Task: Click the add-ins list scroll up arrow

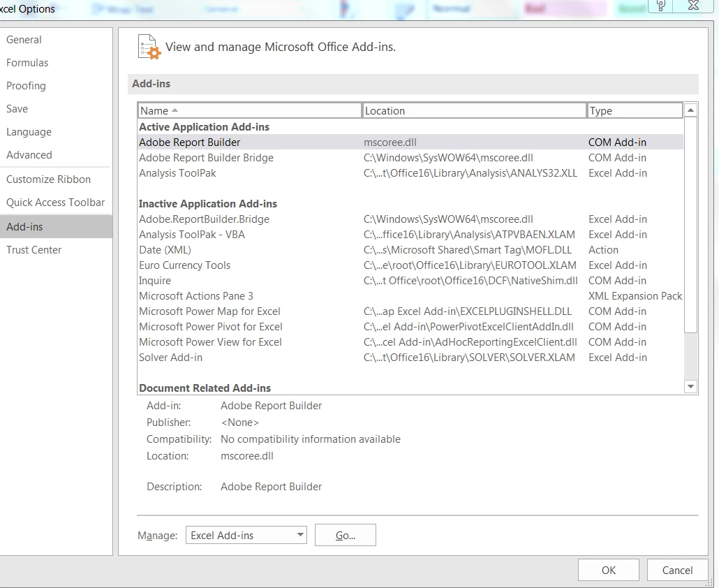Action: click(690, 110)
